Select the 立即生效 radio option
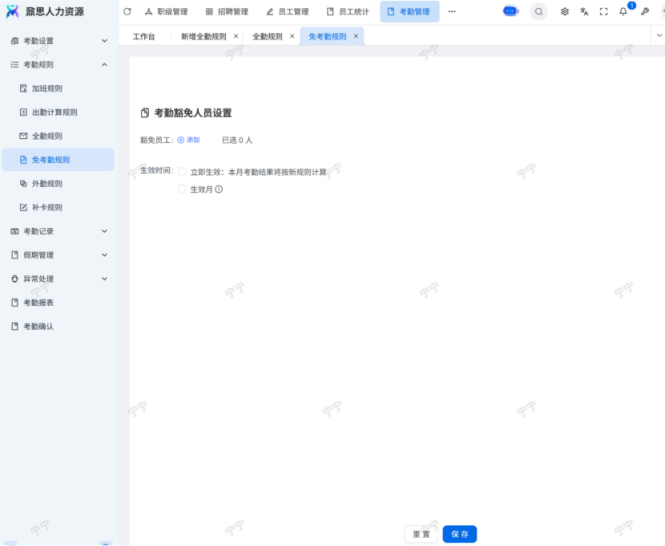665x546 pixels. coord(182,172)
